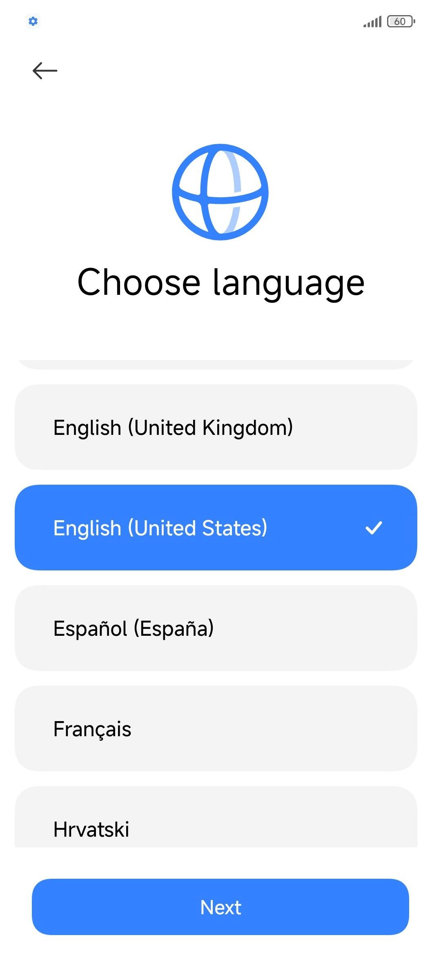
Task: Select English (United Kingdom)
Action: pyautogui.click(x=216, y=427)
